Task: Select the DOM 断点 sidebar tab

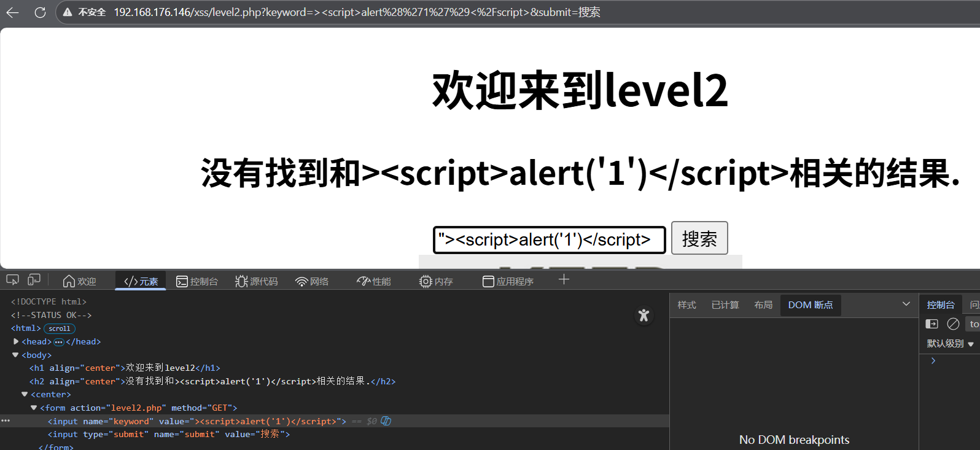Action: pos(811,305)
